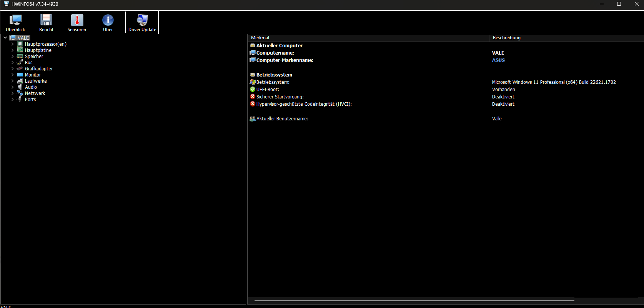Expand the Monitor node
This screenshot has height=308, width=644.
pos(12,75)
